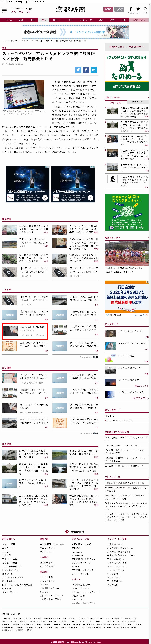The image size is (151, 644).
Task: Open カジやんの撮り鉄日記 pickup
Action: point(130,368)
